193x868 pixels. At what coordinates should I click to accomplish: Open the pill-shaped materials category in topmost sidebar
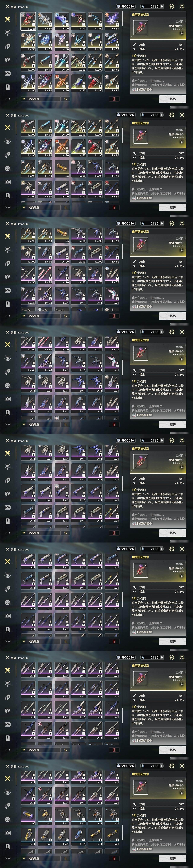coord(7,46)
